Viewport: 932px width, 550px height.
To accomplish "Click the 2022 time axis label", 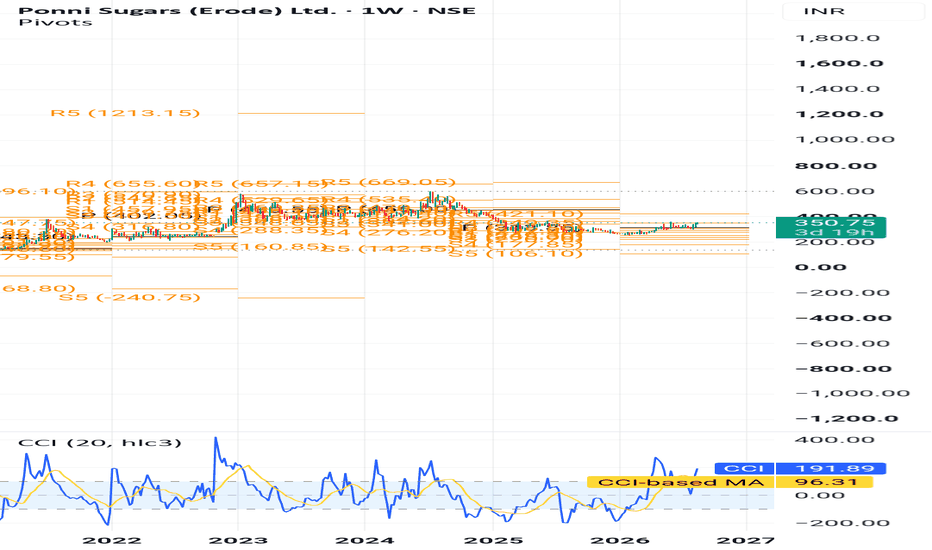I will 112,540.
